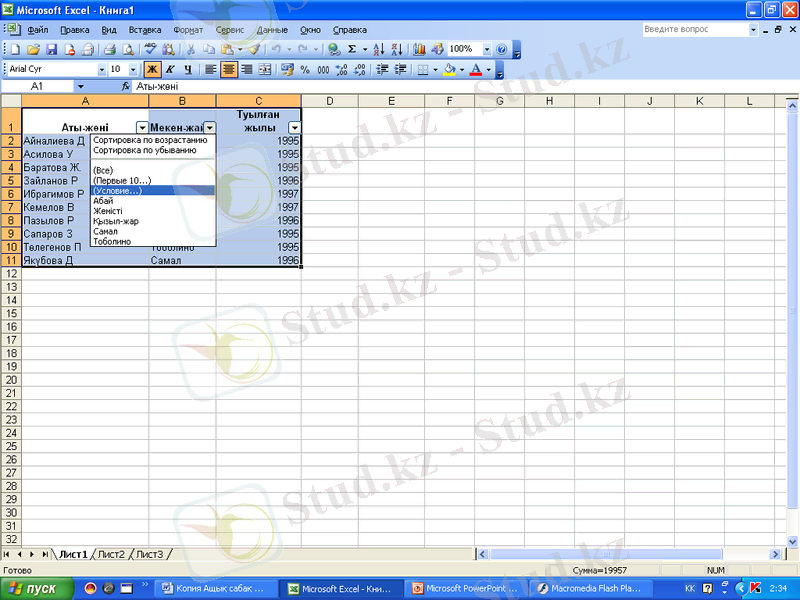Click the пуск Start button
800x600 pixels.
click(x=37, y=589)
